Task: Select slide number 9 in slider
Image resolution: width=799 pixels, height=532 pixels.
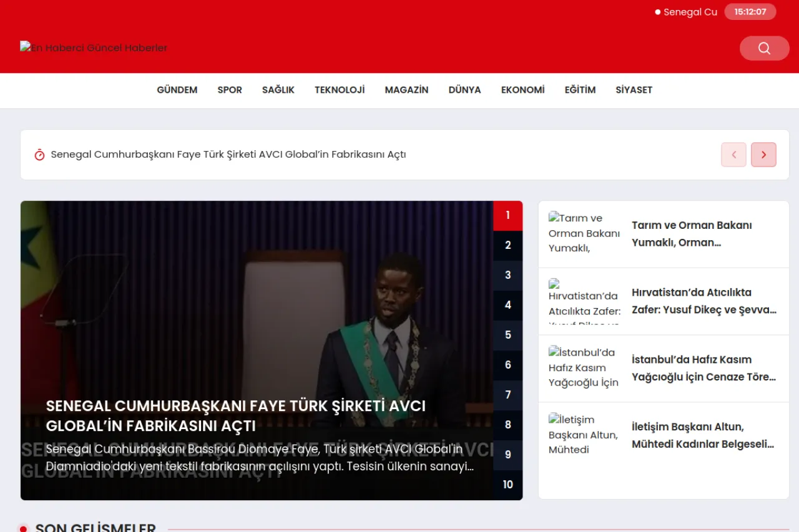Action: tap(508, 455)
